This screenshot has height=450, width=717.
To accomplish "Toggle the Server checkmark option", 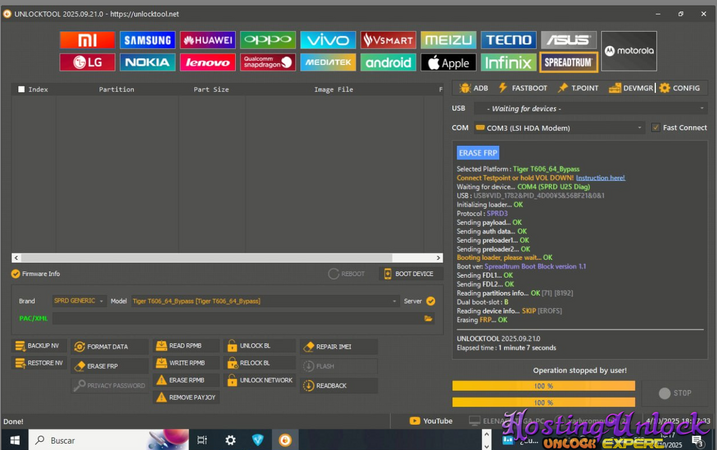I will point(430,300).
